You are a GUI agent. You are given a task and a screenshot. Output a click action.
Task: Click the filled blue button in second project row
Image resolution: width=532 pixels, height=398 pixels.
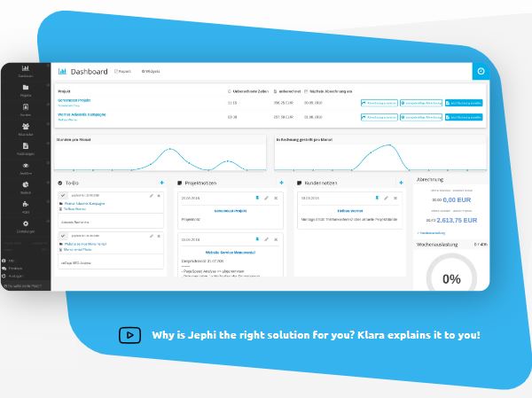point(464,117)
